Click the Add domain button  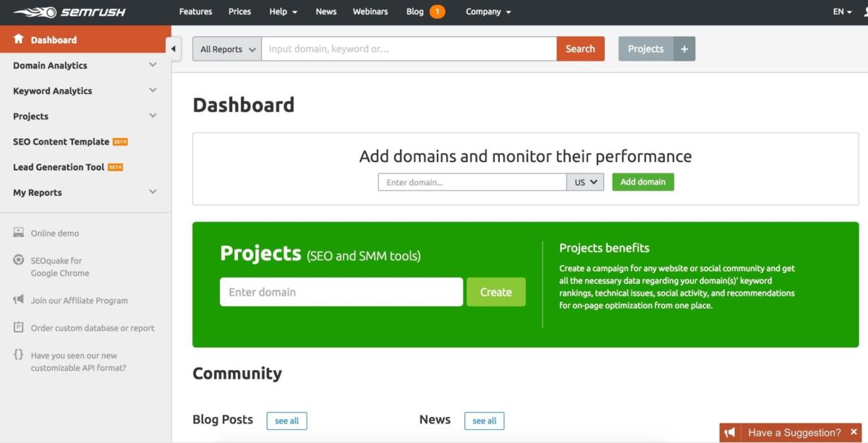click(x=643, y=182)
